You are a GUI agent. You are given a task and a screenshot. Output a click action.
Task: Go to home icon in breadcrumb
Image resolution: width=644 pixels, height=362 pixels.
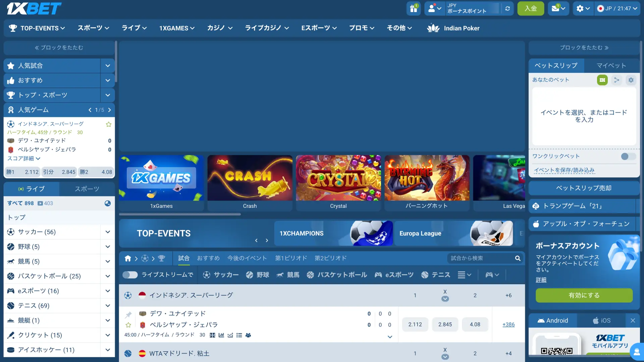coord(128,258)
